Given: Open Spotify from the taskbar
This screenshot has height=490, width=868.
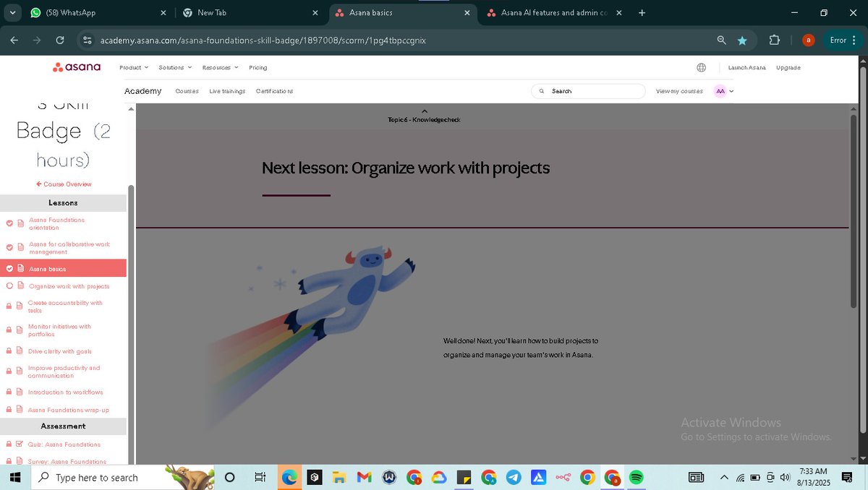Looking at the screenshot, I should (x=637, y=477).
